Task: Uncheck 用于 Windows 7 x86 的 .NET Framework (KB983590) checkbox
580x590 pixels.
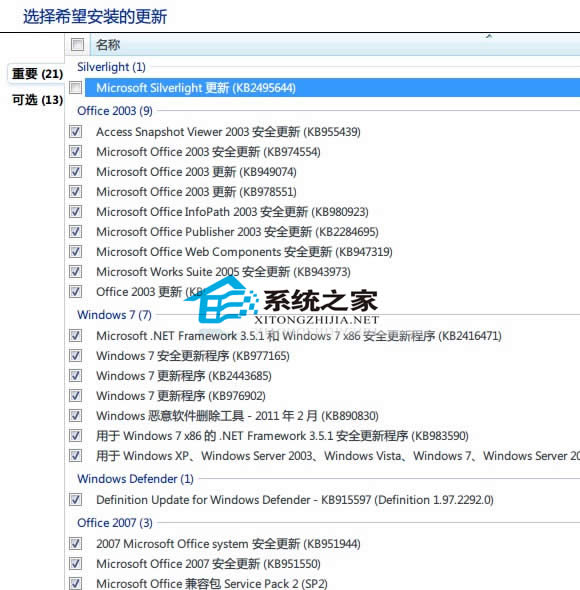Action: (x=75, y=435)
